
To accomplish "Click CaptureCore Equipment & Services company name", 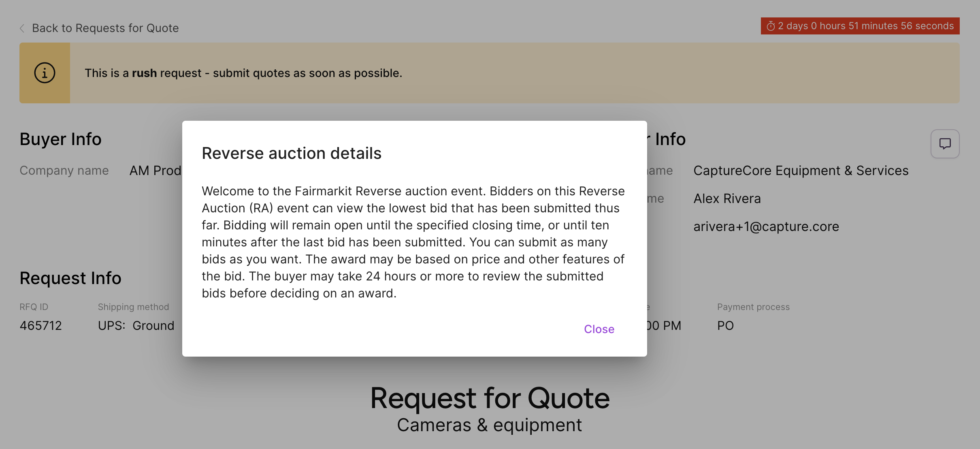I will [x=801, y=171].
